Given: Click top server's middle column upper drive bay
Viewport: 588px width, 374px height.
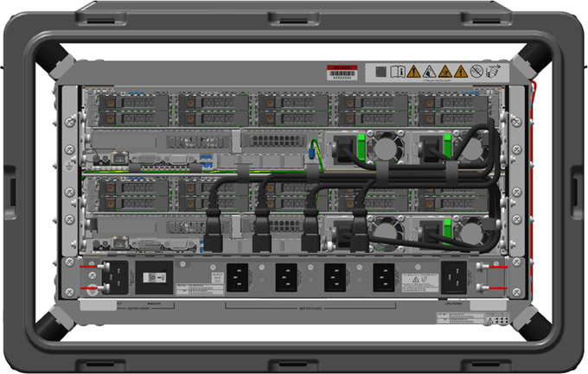Looking at the screenshot, I should click(293, 102).
